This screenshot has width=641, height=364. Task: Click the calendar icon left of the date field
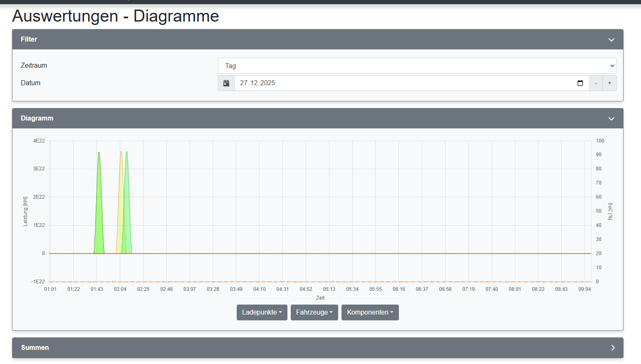coord(226,83)
